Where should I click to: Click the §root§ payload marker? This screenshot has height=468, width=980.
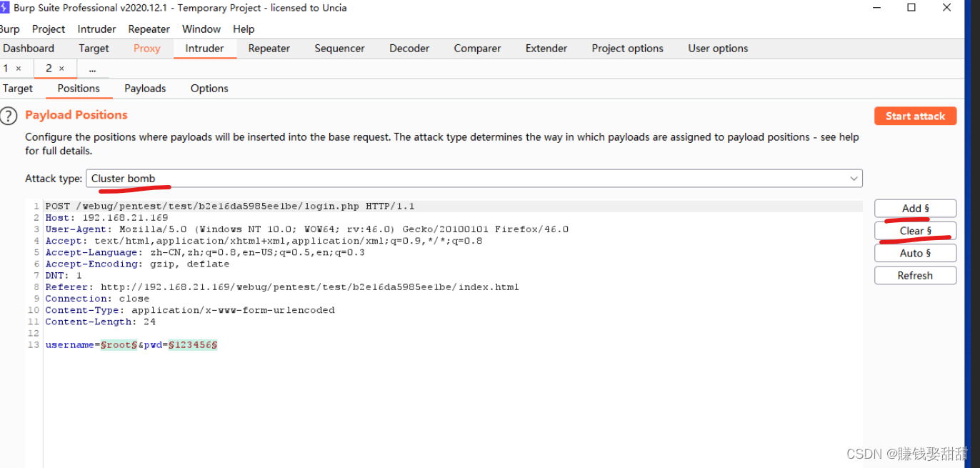[119, 345]
